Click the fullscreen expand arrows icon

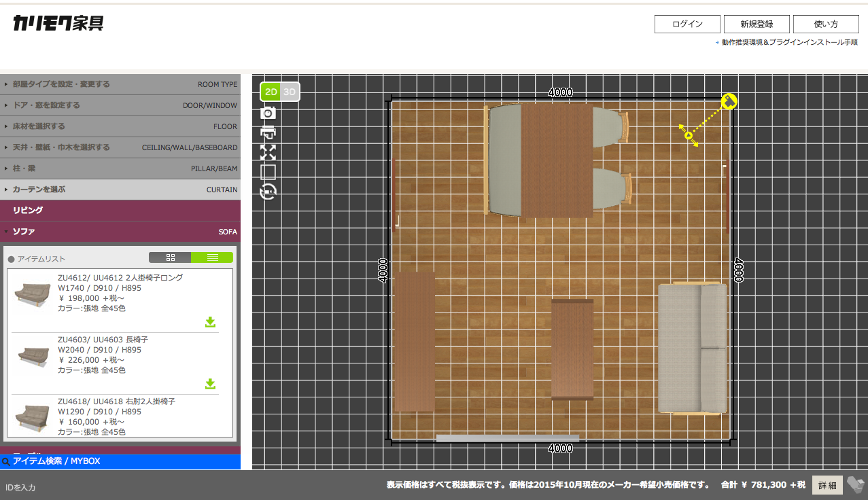pos(268,152)
